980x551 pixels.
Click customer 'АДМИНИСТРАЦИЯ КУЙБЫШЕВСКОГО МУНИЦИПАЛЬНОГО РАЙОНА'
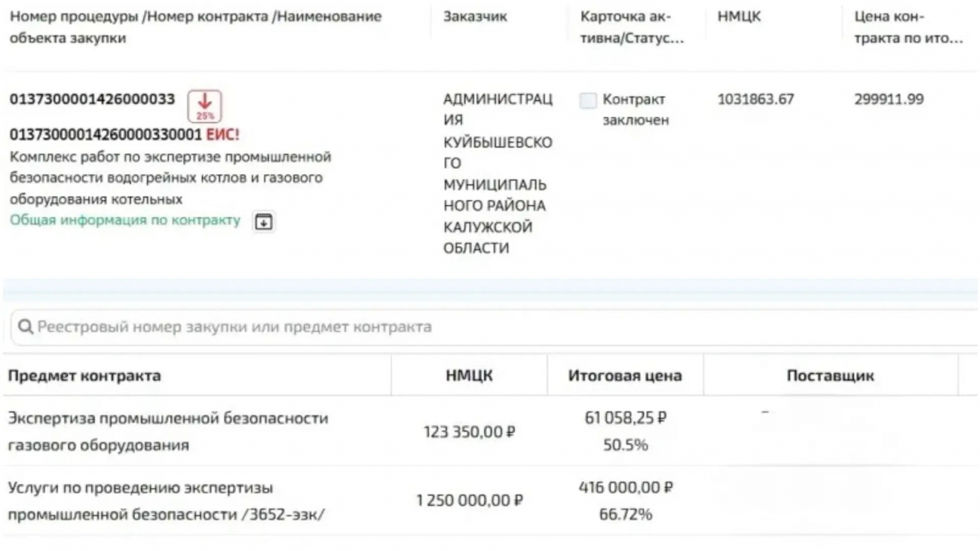point(498,173)
